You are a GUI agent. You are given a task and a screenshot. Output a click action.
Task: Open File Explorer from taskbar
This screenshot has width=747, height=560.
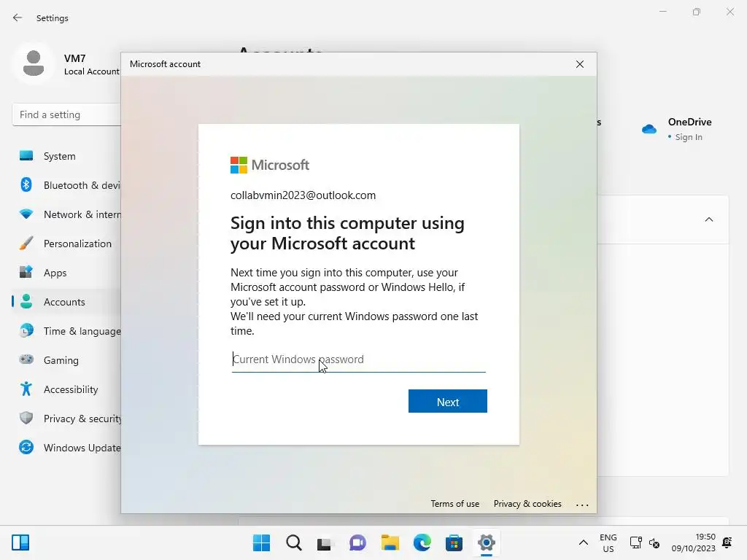[390, 542]
